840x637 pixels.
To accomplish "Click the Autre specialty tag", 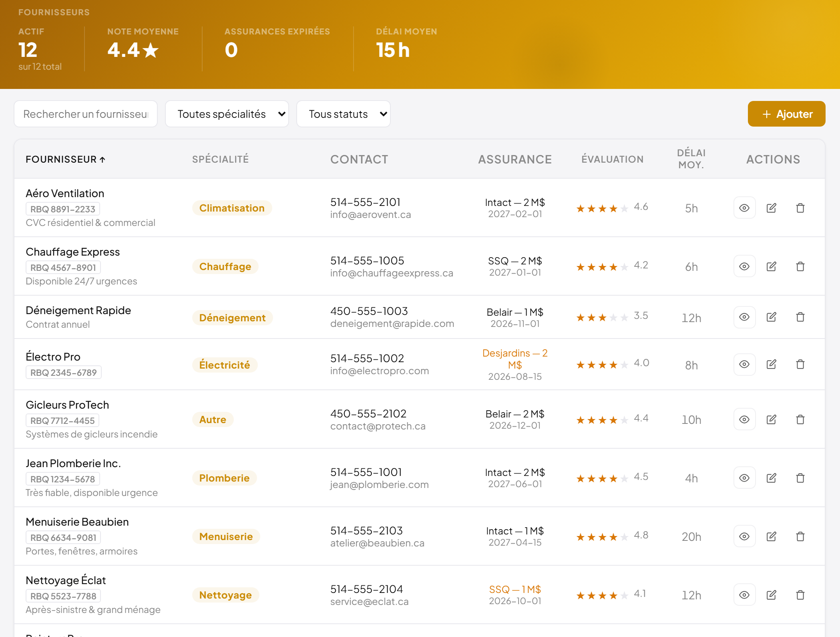I will pyautogui.click(x=213, y=419).
